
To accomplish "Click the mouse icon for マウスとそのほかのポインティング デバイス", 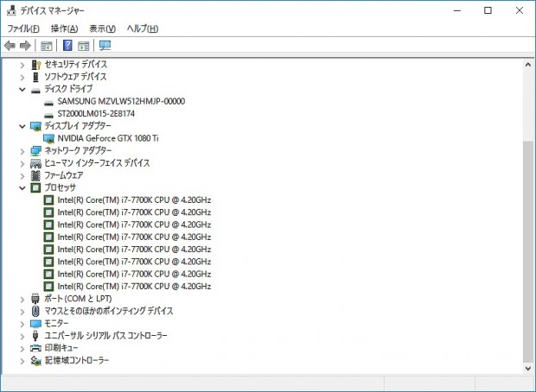I will pyautogui.click(x=35, y=311).
